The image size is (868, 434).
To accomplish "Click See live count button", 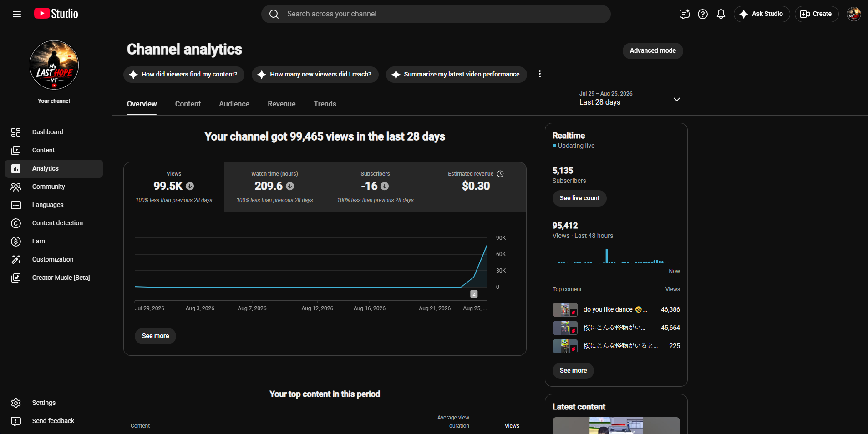I will coord(579,198).
